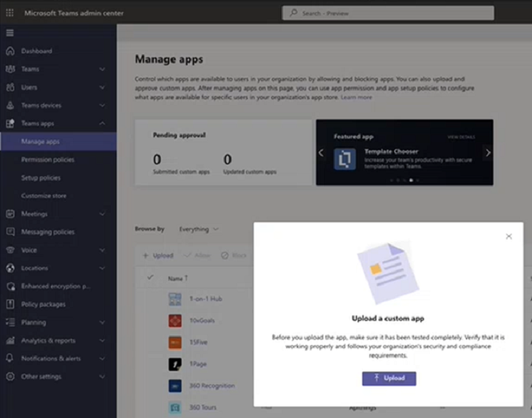
Task: Open the Browse by Everything dropdown
Action: coord(199,229)
